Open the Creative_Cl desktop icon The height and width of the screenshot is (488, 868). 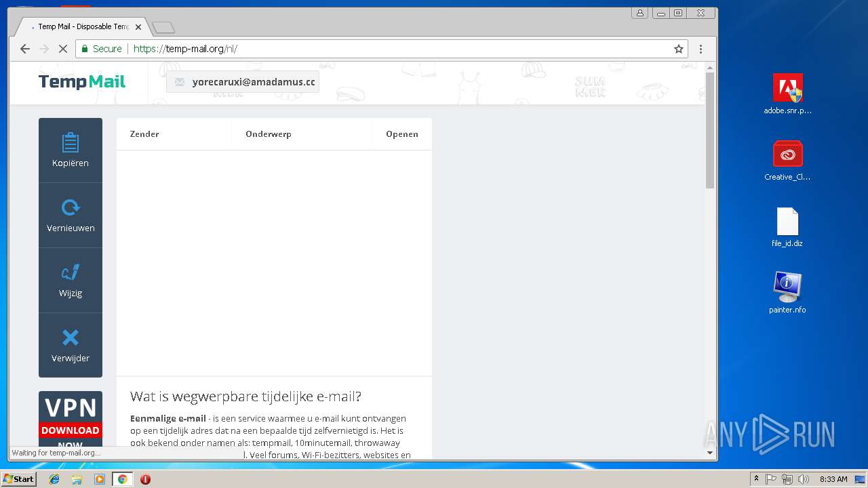(x=787, y=161)
